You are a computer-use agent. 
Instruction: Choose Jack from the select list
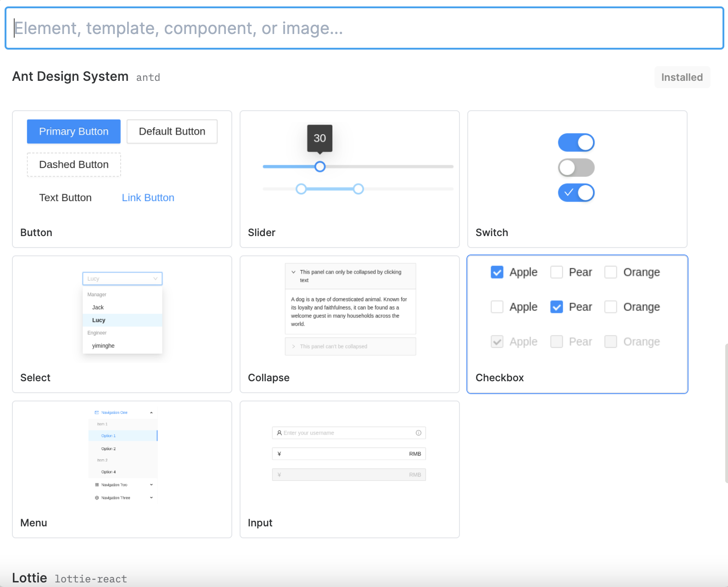click(x=98, y=307)
